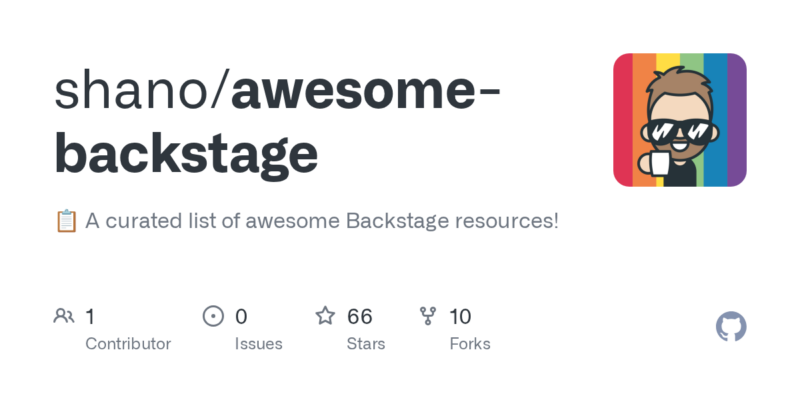Click the contributors people icon

64,317
